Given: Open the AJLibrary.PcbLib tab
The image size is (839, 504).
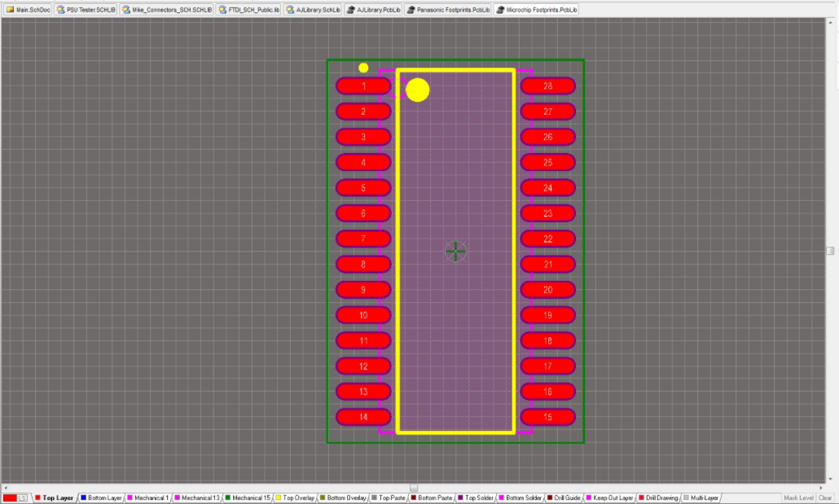Looking at the screenshot, I should click(x=373, y=9).
